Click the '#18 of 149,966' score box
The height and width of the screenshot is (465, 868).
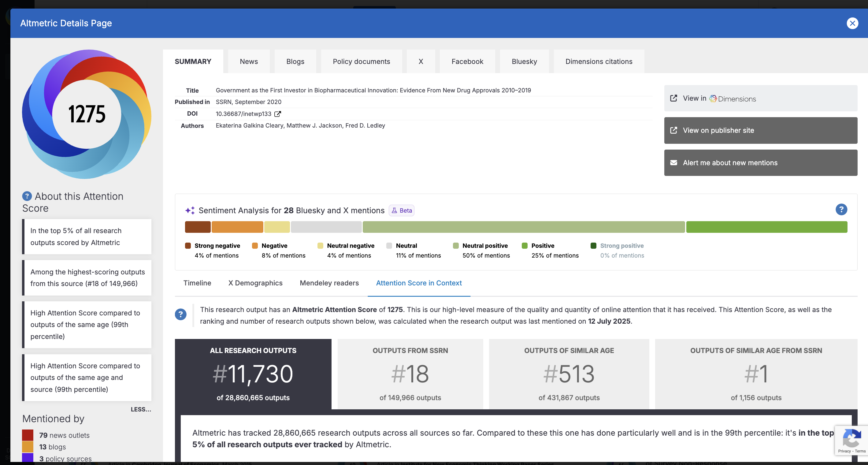87,278
